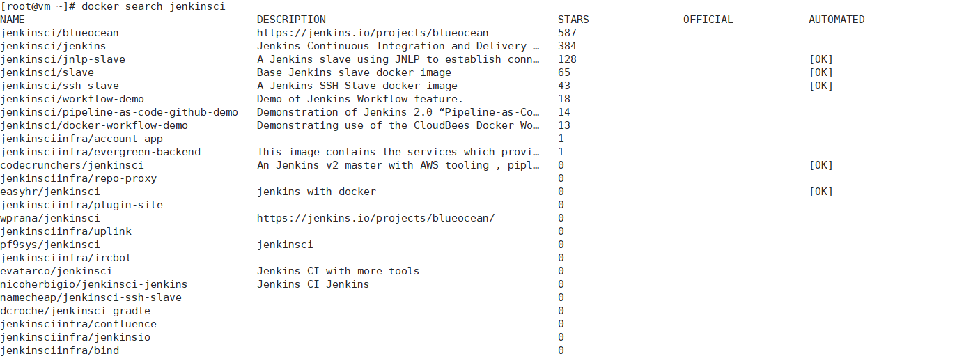Click the DESCRIPTION column header
Viewport: 980px width, 356px height.
(291, 20)
